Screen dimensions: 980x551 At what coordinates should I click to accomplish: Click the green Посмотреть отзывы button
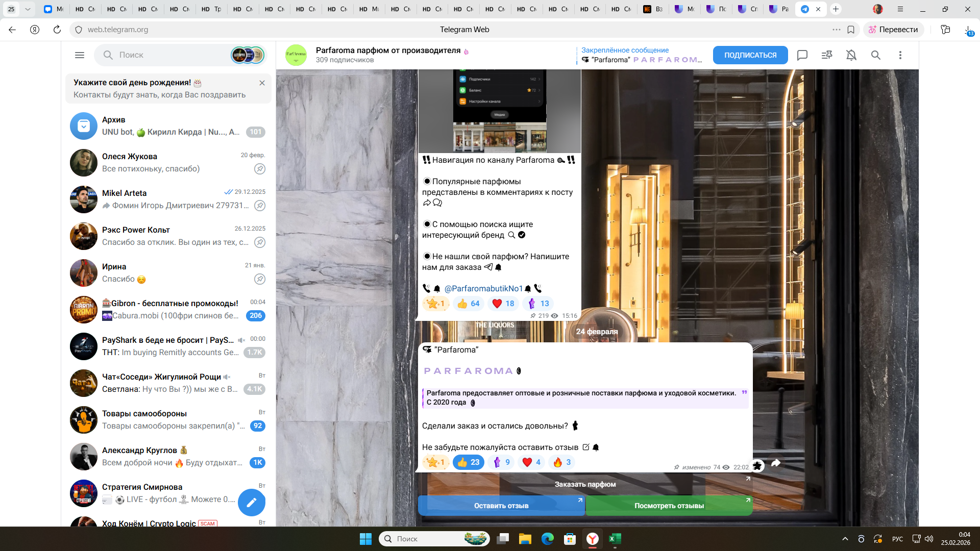(x=669, y=506)
